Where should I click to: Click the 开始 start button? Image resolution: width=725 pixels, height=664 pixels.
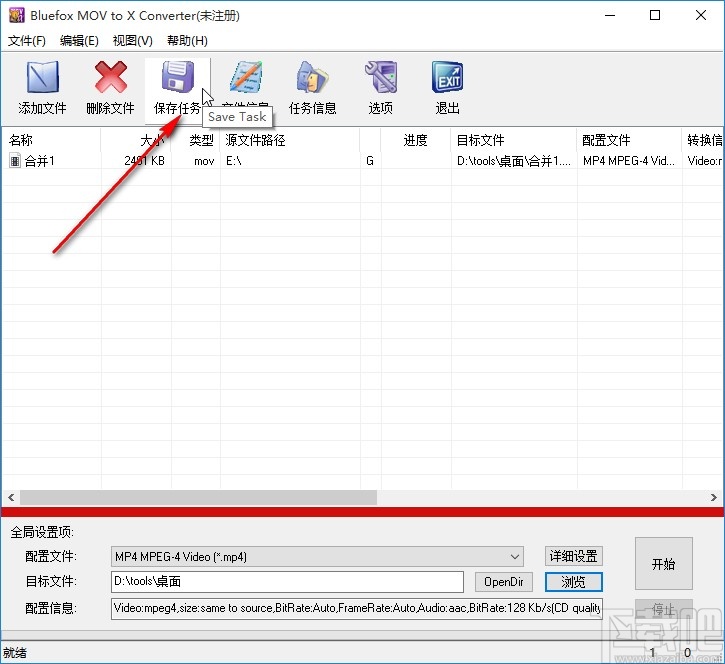[x=664, y=564]
